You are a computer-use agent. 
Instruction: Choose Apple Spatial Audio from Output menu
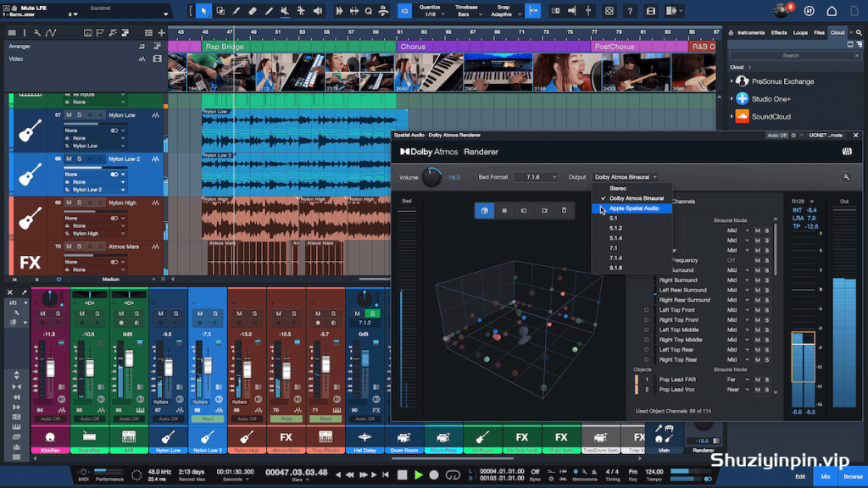(x=632, y=208)
